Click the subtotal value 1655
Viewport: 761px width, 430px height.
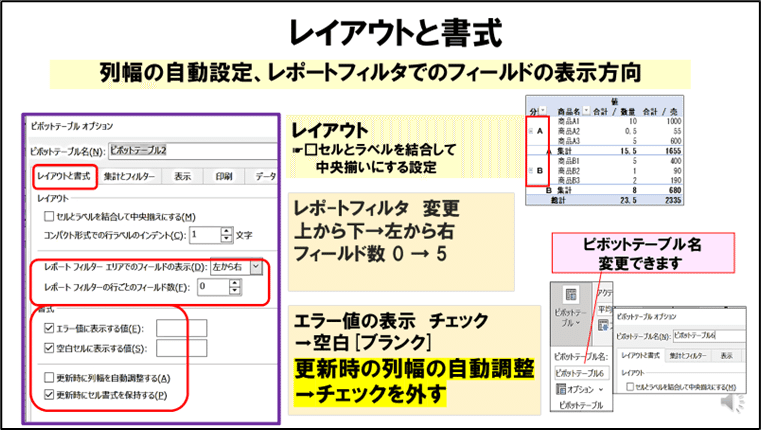tap(673, 151)
